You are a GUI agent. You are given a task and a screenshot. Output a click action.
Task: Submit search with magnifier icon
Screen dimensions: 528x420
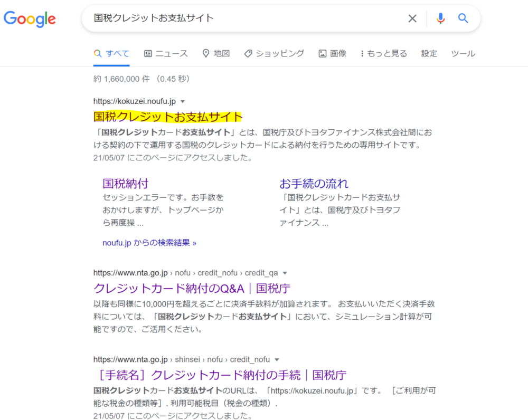(463, 18)
